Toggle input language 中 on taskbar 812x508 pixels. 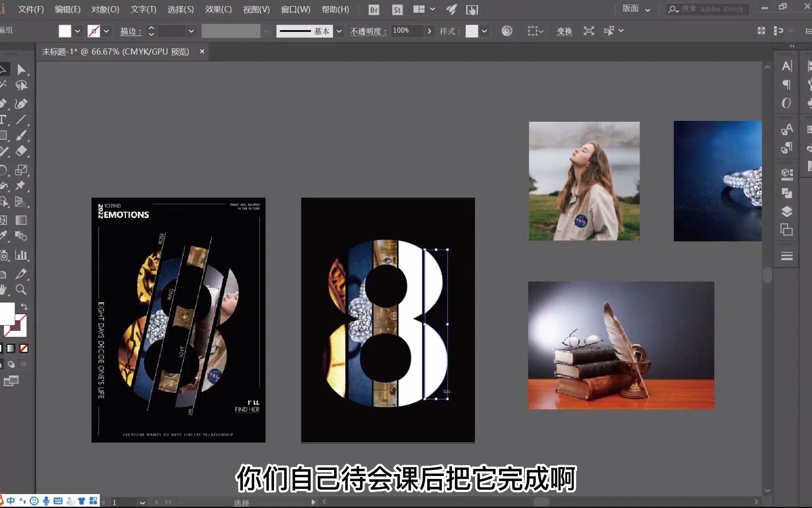coord(10,500)
